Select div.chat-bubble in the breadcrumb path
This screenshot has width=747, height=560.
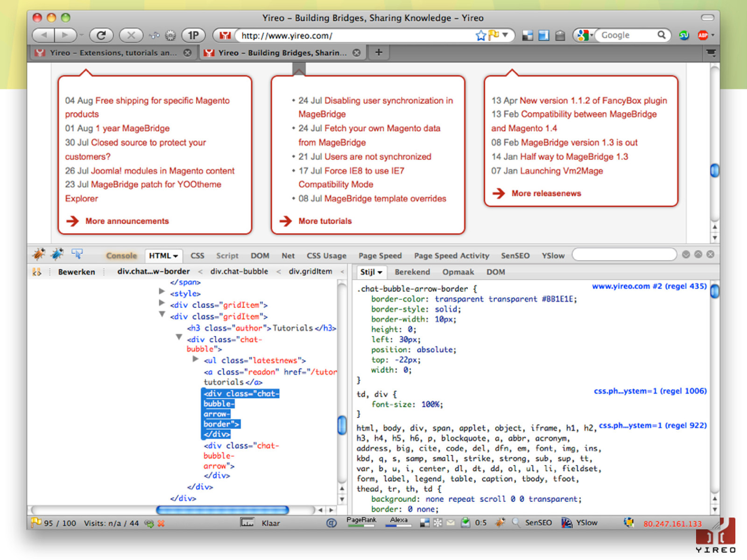pos(239,271)
